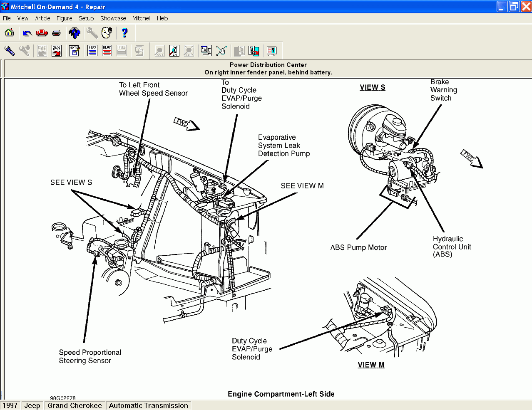This screenshot has width=532, height=410.
Task: Select the red car vehicle icon
Action: point(42,32)
